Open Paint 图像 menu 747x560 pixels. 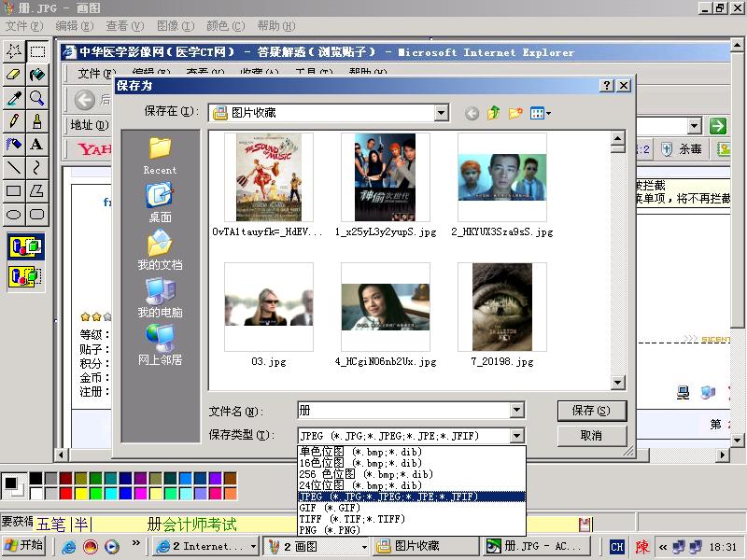pyautogui.click(x=176, y=26)
